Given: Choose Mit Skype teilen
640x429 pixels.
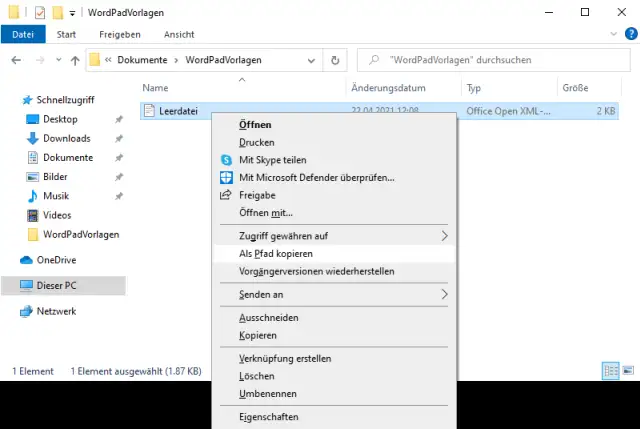Looking at the screenshot, I should pyautogui.click(x=334, y=160).
